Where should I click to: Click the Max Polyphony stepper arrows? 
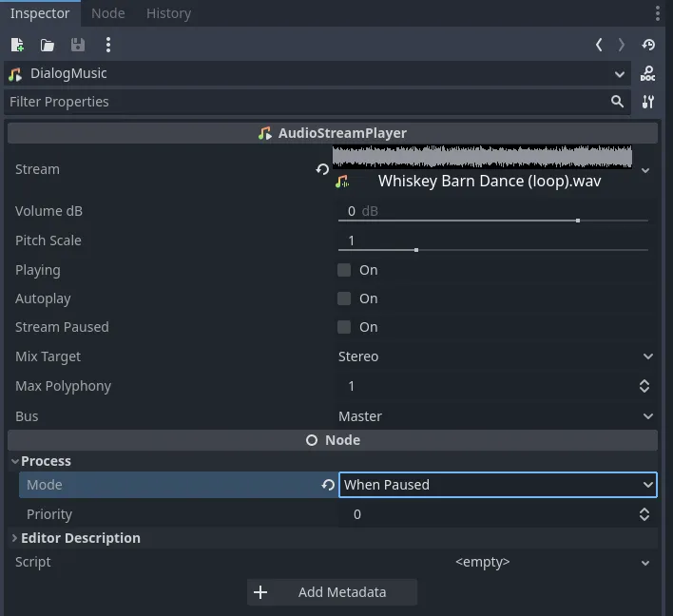[x=644, y=386]
